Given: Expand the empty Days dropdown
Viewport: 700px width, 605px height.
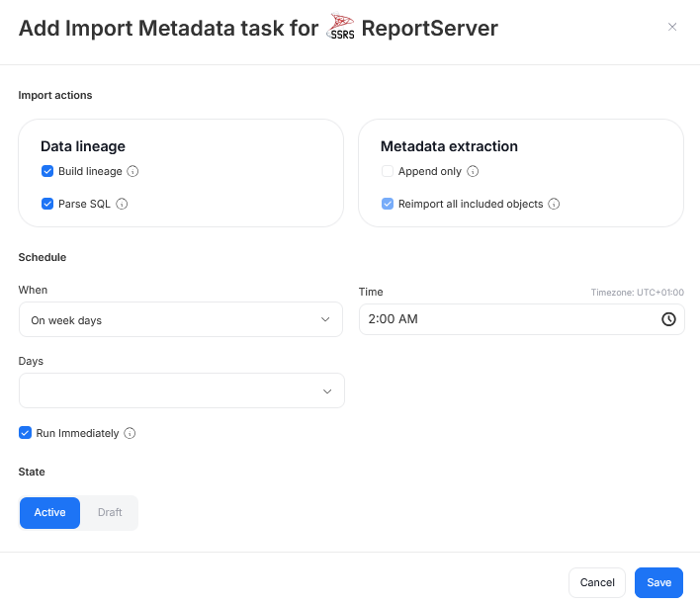Looking at the screenshot, I should click(x=181, y=390).
